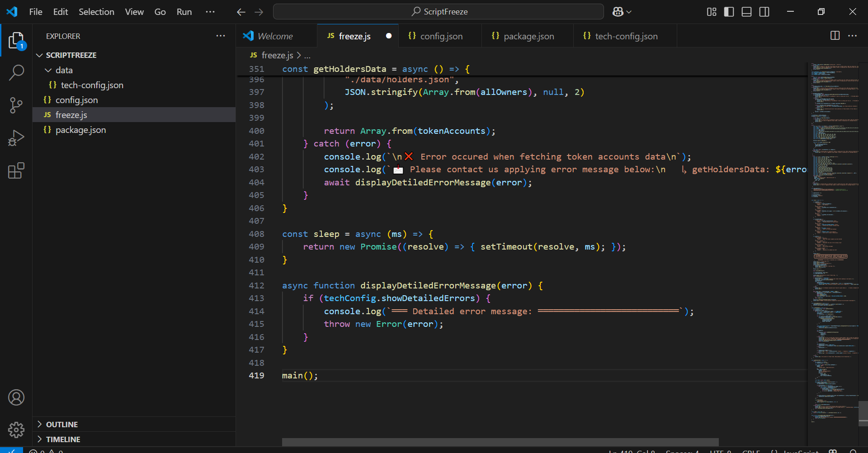
Task: Toggle the Primary Side Bar
Action: click(729, 12)
